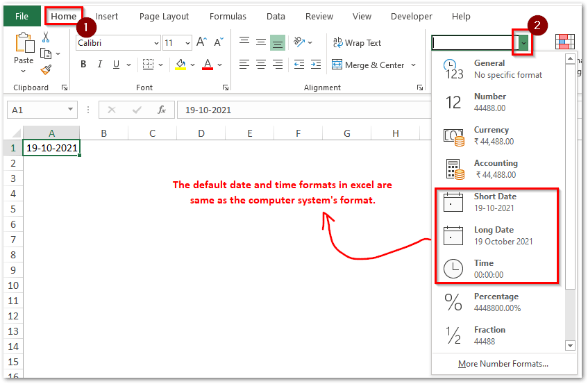Set Middle Align vertical alignment
This screenshot has width=588, height=384.
pyautogui.click(x=261, y=42)
